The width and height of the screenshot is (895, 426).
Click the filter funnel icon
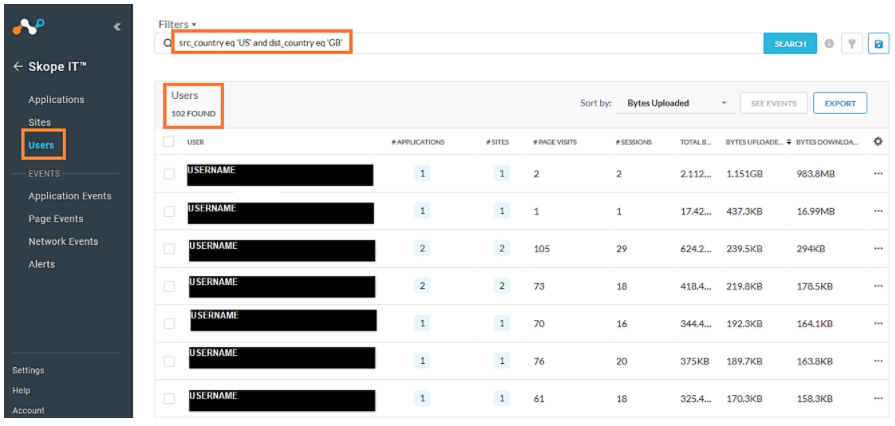point(851,43)
